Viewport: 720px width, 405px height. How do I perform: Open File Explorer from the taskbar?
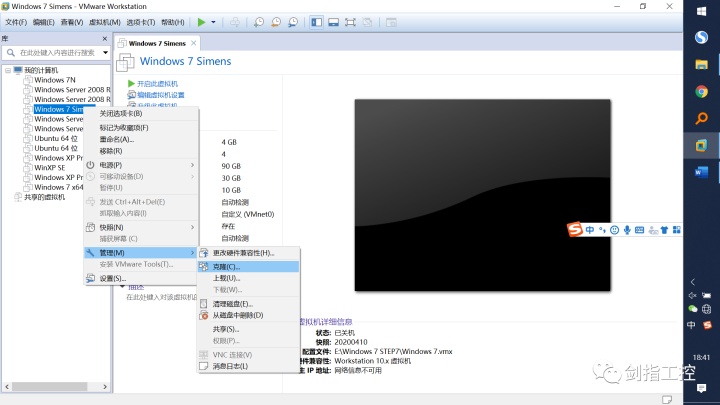click(701, 65)
